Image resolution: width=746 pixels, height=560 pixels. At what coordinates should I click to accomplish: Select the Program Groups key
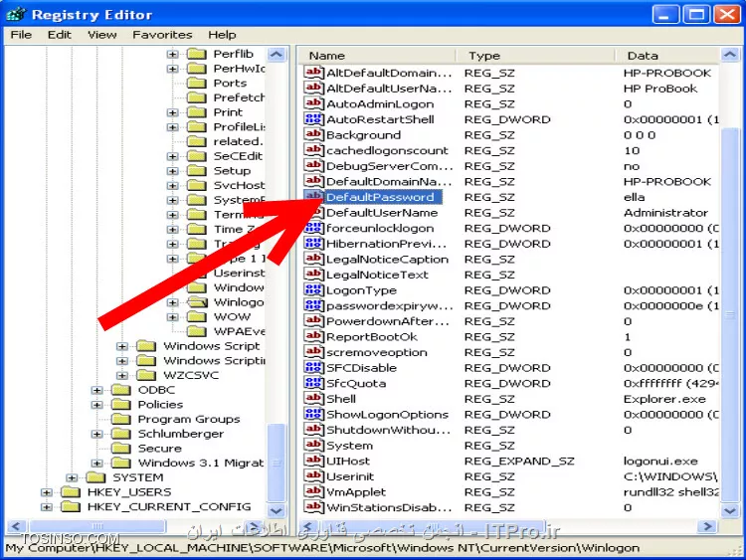click(188, 419)
